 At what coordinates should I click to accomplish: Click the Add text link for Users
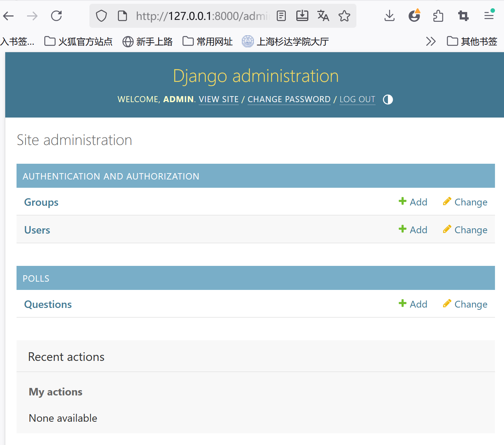[418, 230]
